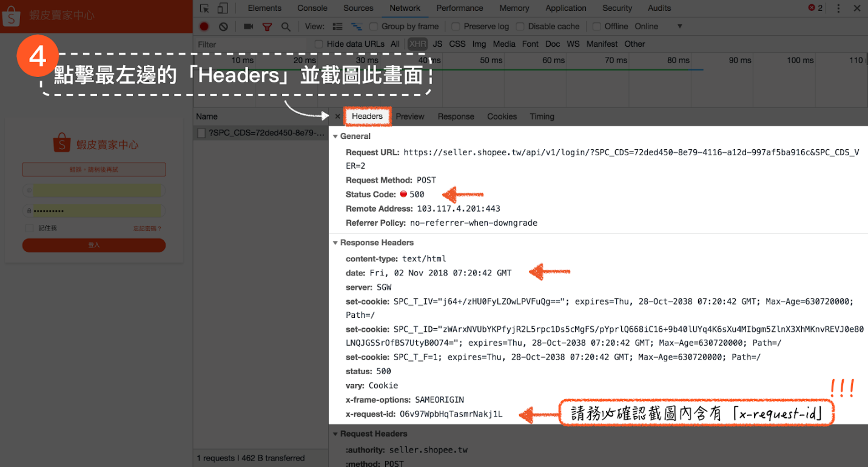Clear the network log
This screenshot has height=467, width=868.
tap(223, 27)
